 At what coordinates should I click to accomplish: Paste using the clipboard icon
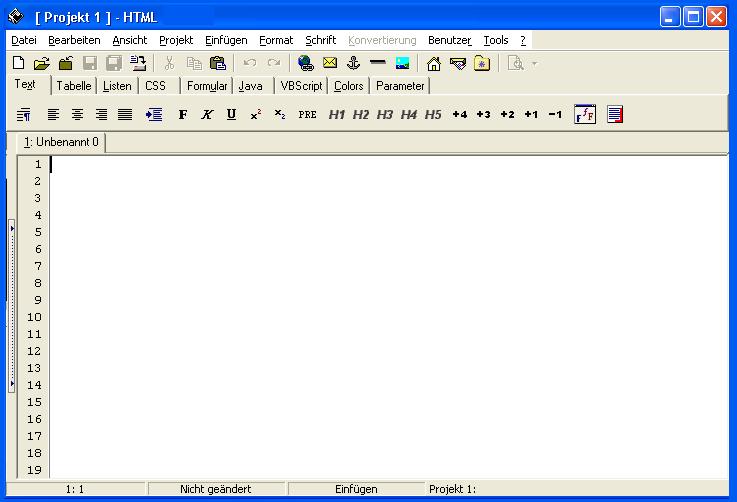pos(218,63)
